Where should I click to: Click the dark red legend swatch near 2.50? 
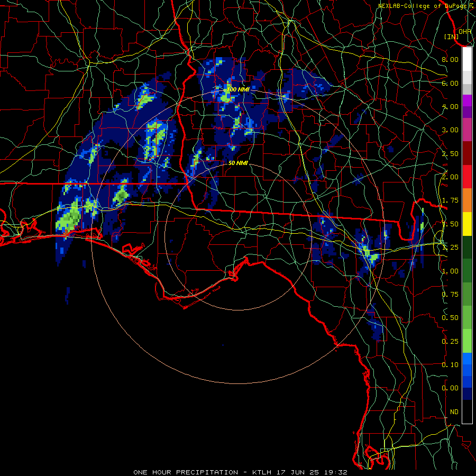coord(467,153)
